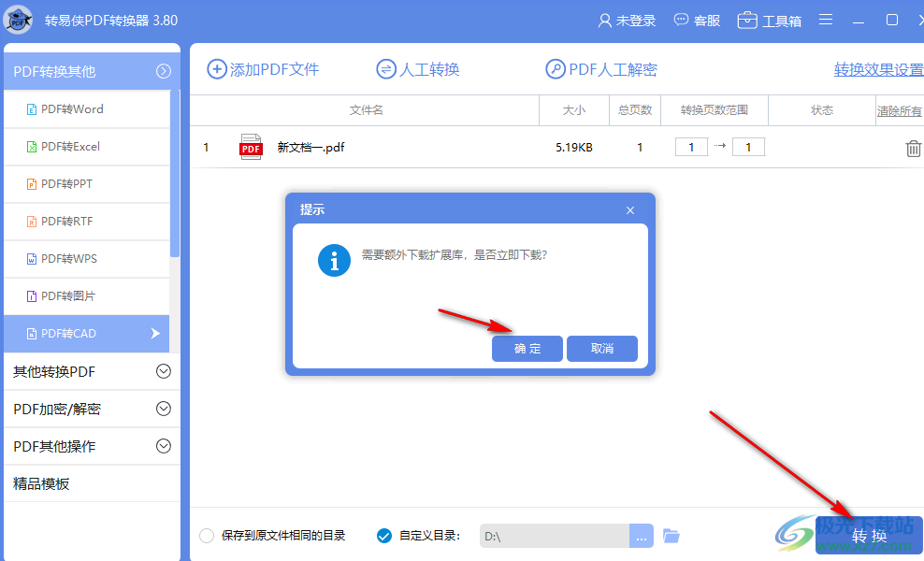The image size is (924, 561).
Task: Sort by 文件名 column header
Action: (x=366, y=110)
